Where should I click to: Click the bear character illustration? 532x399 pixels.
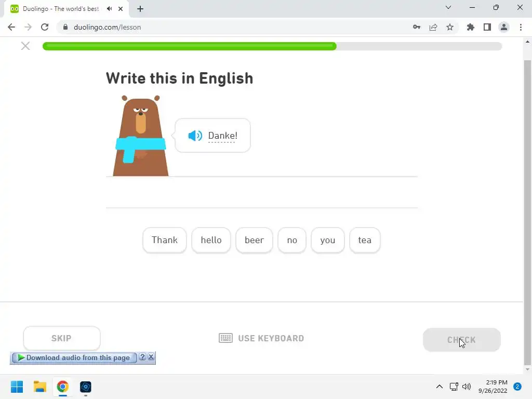click(x=140, y=136)
